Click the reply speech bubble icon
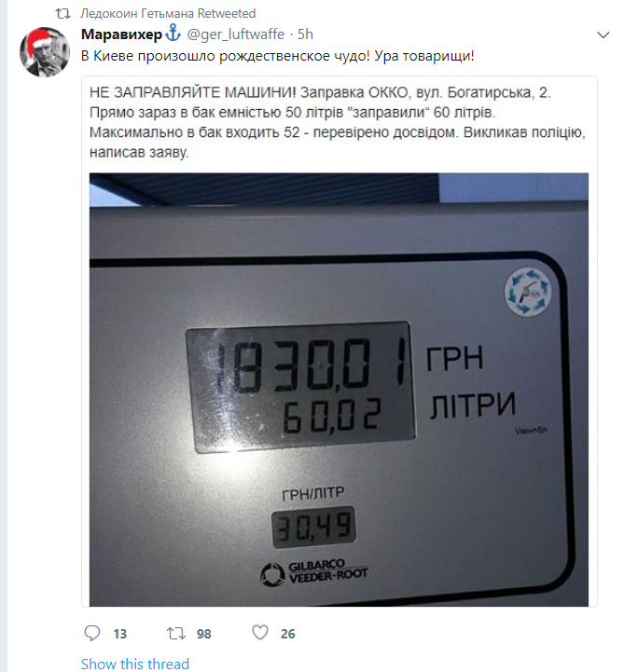 (91, 633)
